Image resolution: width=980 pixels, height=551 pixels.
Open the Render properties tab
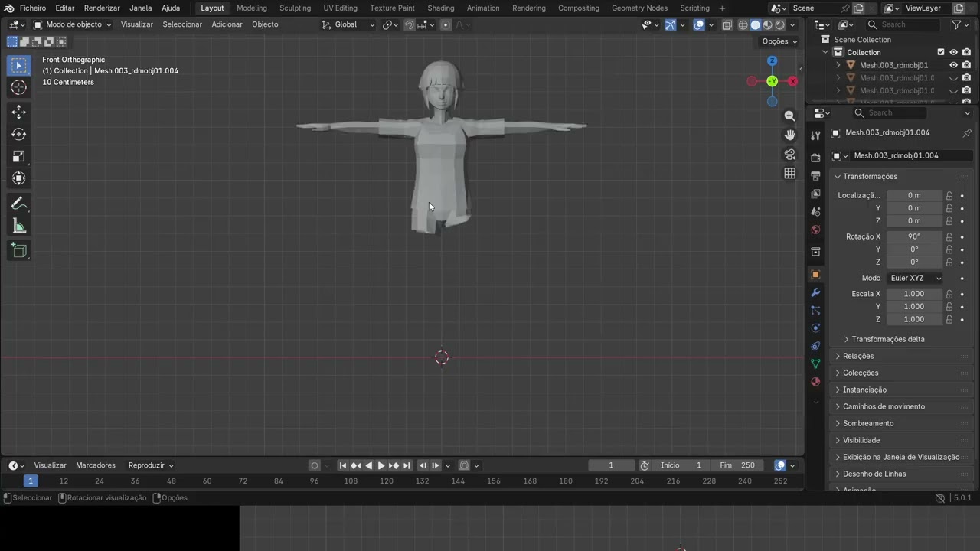[x=815, y=157]
